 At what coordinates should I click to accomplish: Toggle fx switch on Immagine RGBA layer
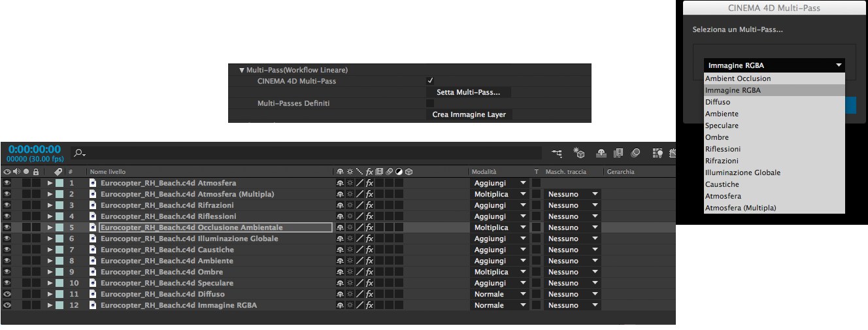369,305
